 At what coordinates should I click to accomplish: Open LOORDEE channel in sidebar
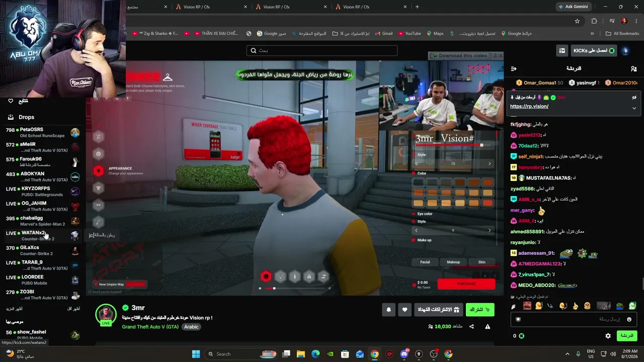pyautogui.click(x=43, y=280)
